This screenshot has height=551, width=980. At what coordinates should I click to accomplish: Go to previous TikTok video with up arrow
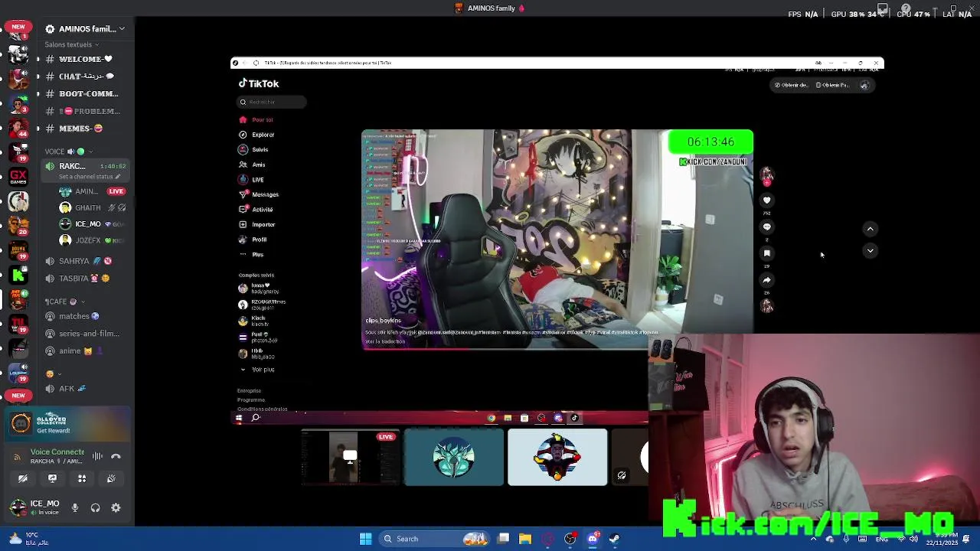[x=870, y=229]
